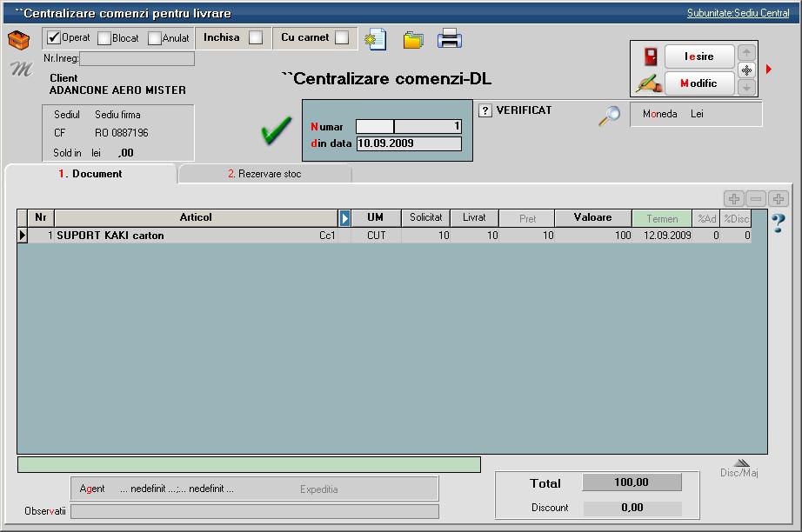Click the Livrat column header
Viewport: 802px width, 532px height.
point(474,217)
